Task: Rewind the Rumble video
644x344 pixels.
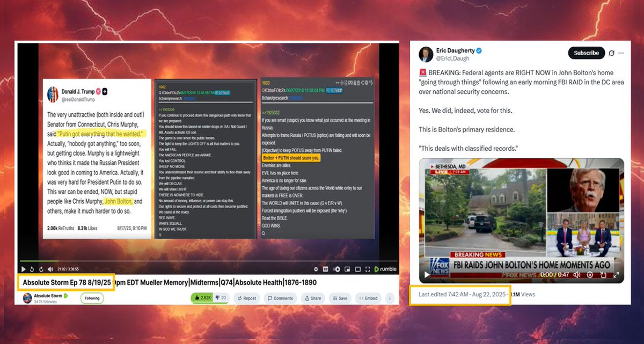Action: (x=32, y=269)
